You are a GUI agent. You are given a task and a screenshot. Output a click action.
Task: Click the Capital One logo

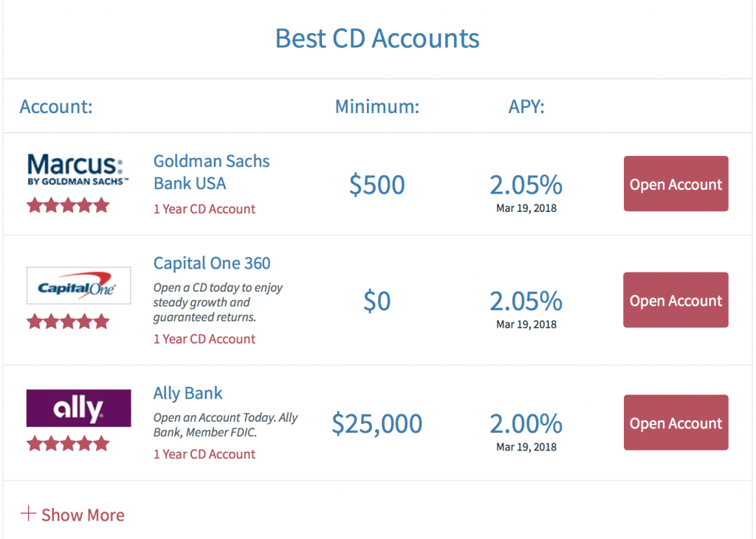point(78,286)
